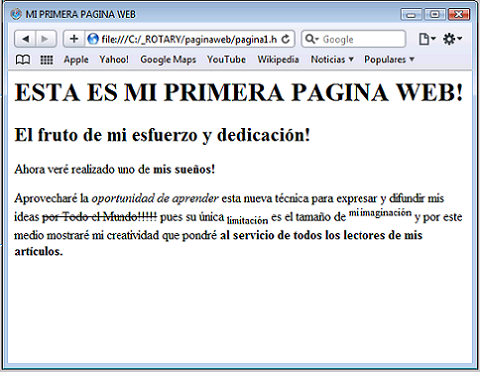The height and width of the screenshot is (372, 480).
Task: Open Top Sites grid icon
Action: click(47, 60)
